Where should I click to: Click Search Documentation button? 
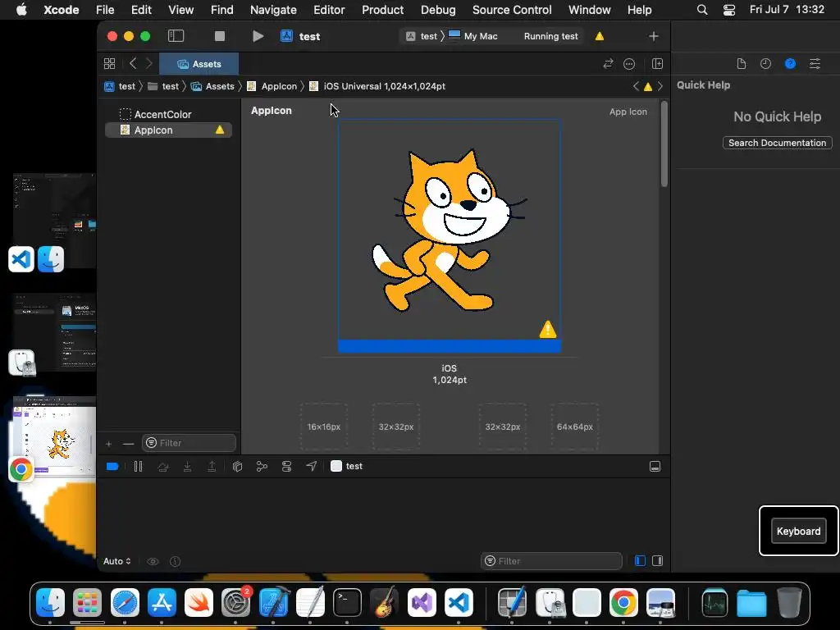pyautogui.click(x=778, y=143)
